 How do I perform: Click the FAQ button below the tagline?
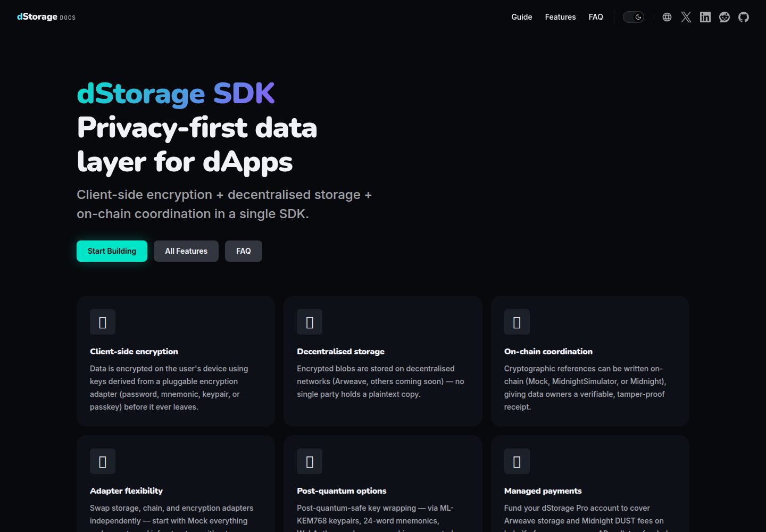[x=244, y=251]
